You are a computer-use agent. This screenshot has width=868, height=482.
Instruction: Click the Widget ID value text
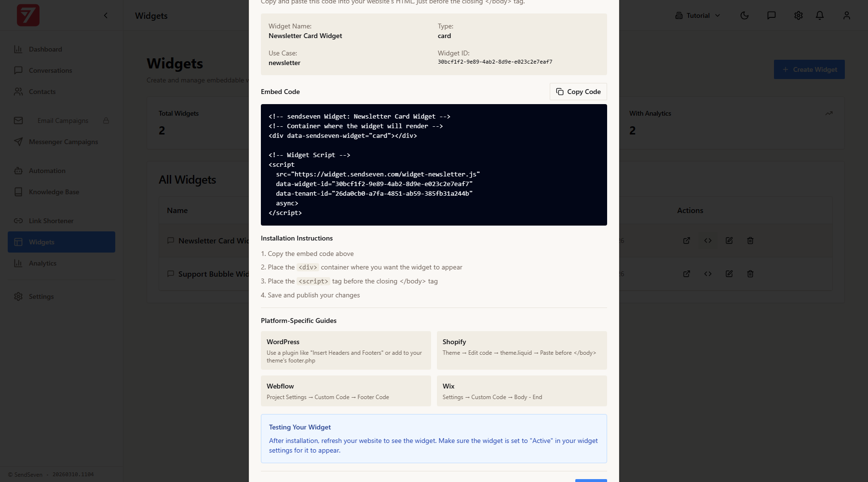[495, 62]
